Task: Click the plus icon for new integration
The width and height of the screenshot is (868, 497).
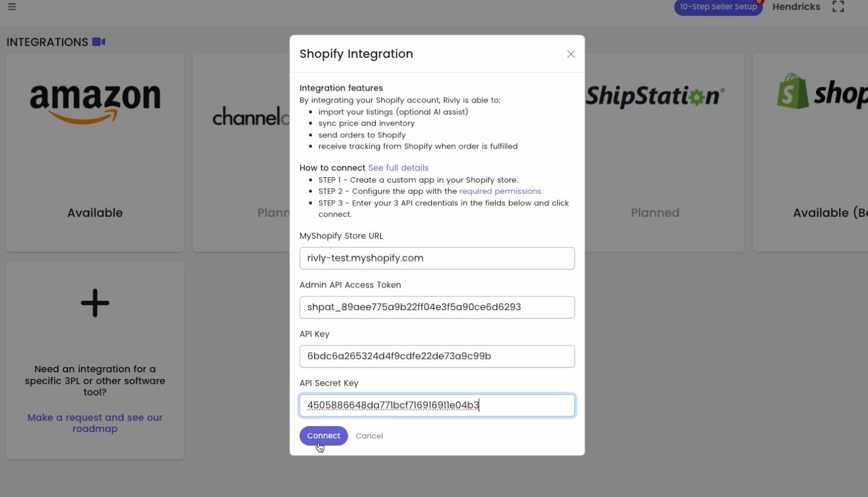Action: click(x=95, y=304)
